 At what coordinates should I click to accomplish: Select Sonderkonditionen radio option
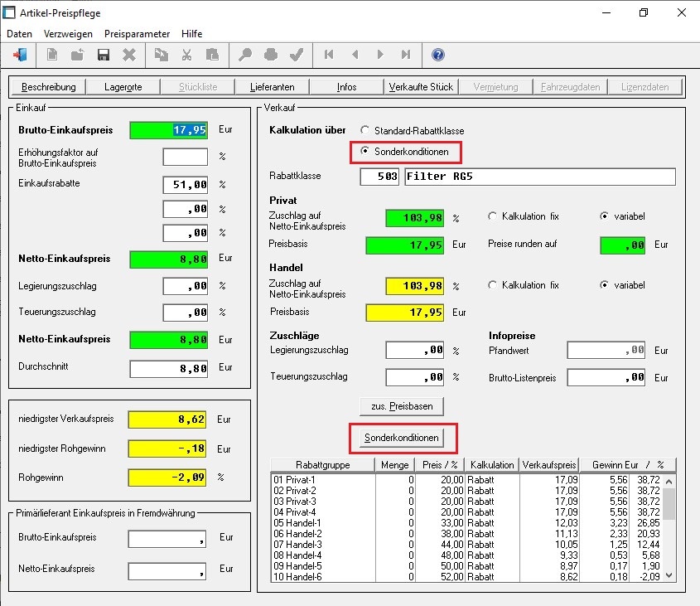pyautogui.click(x=365, y=151)
